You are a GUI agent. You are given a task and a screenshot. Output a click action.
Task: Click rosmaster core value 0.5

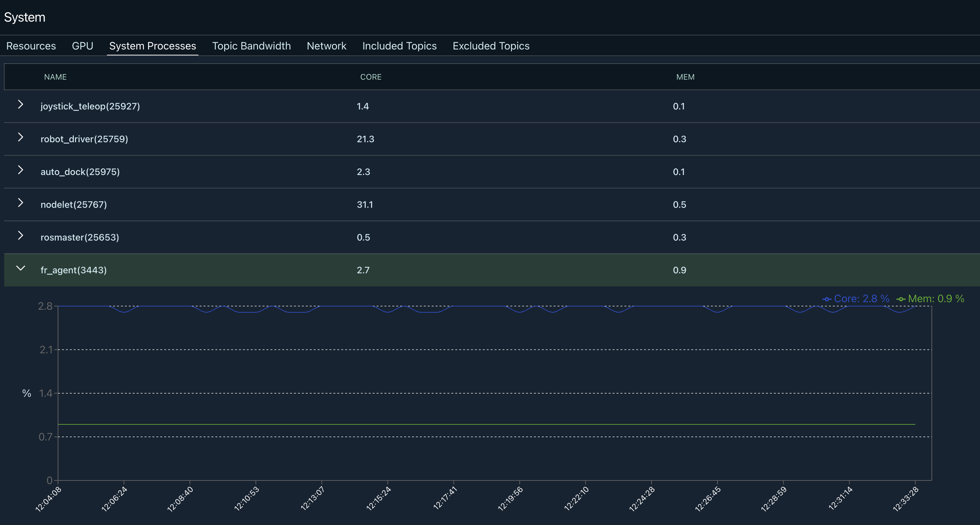tap(363, 237)
